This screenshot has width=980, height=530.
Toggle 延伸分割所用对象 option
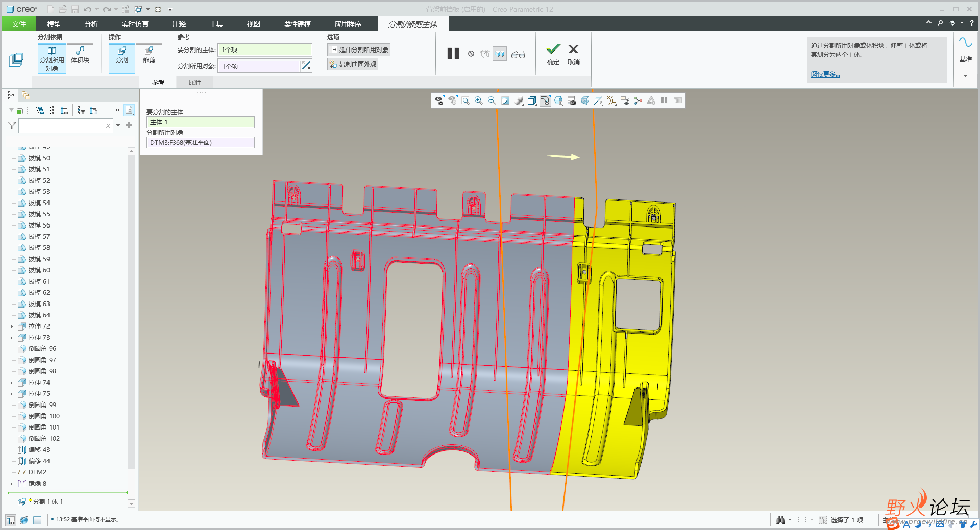point(359,49)
